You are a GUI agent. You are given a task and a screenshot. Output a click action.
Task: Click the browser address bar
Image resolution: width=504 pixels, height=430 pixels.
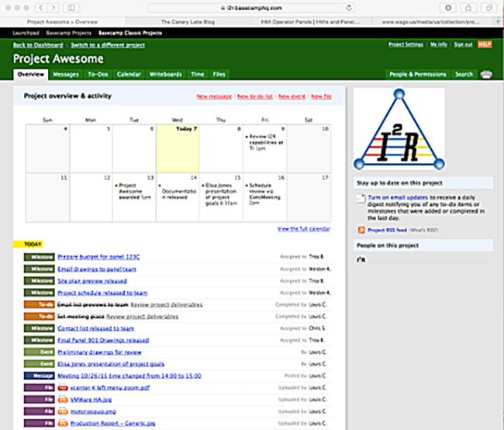click(252, 7)
